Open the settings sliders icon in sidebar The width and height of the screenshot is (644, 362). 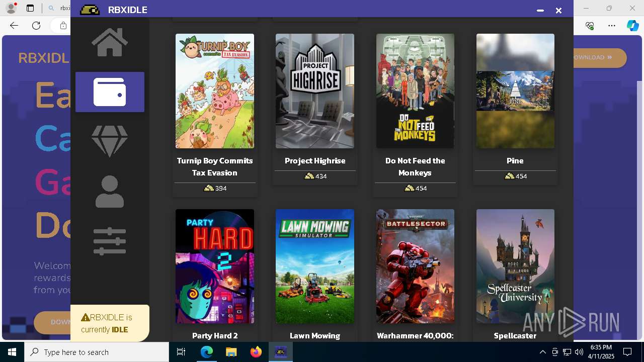point(110,241)
